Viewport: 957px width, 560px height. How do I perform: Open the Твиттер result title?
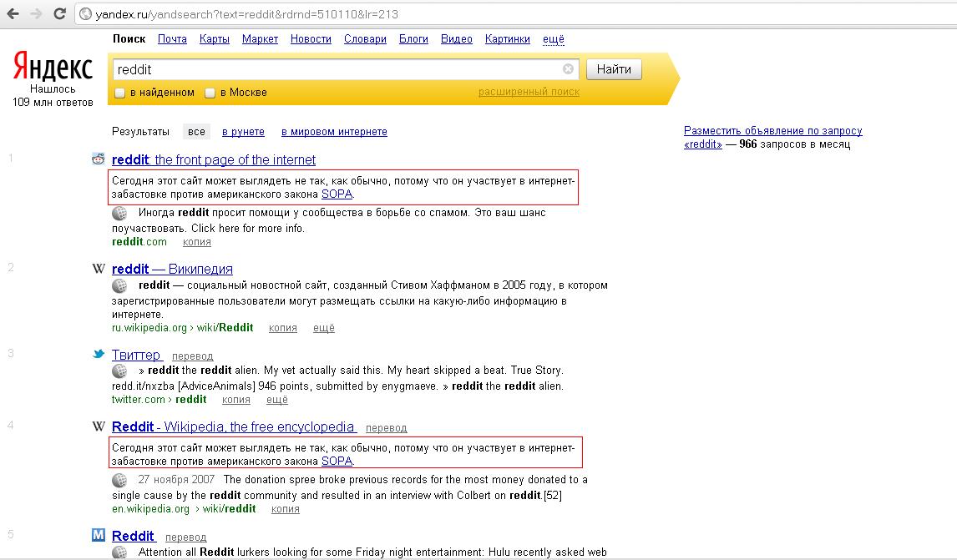(x=136, y=355)
